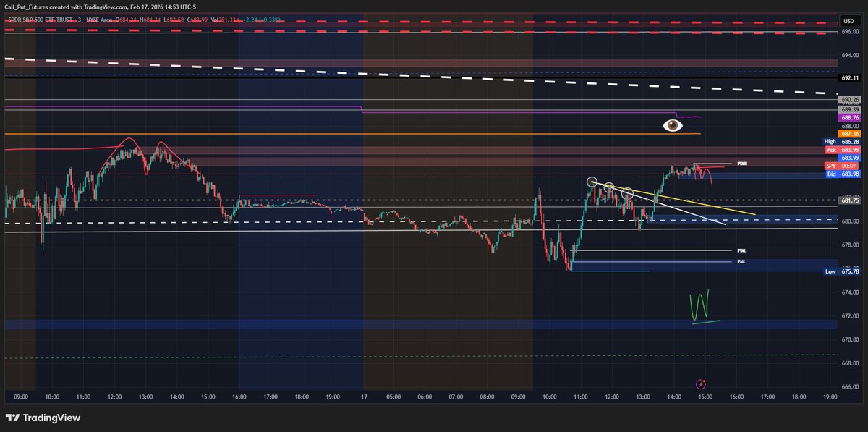Select the yellow descending trendline

pos(673,198)
